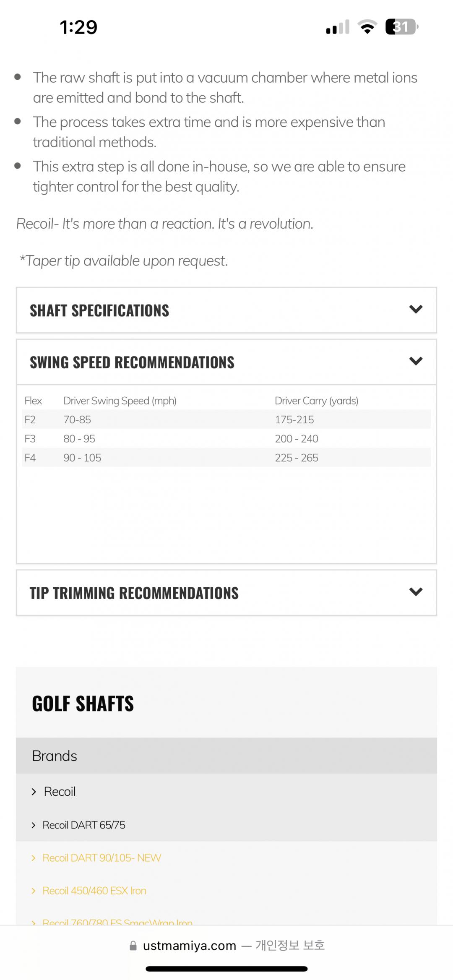
Task: Expand the Tip Trimming Recommendations chevron
Action: click(x=416, y=592)
